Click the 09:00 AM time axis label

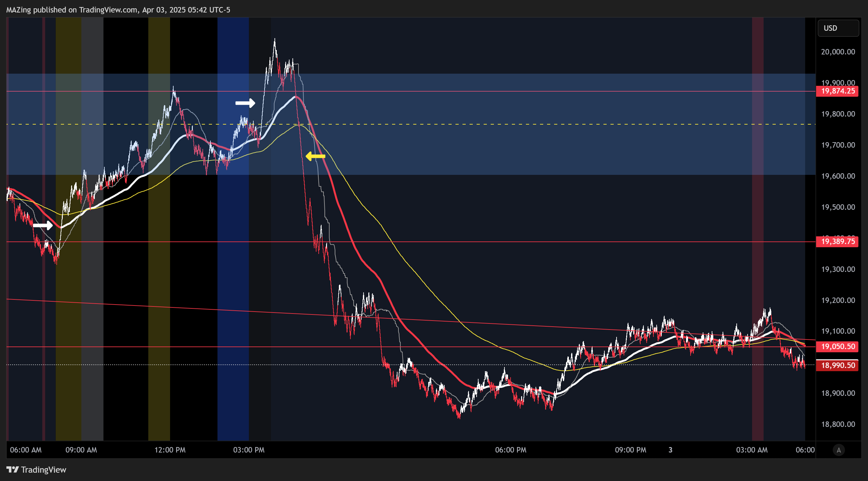(81, 450)
